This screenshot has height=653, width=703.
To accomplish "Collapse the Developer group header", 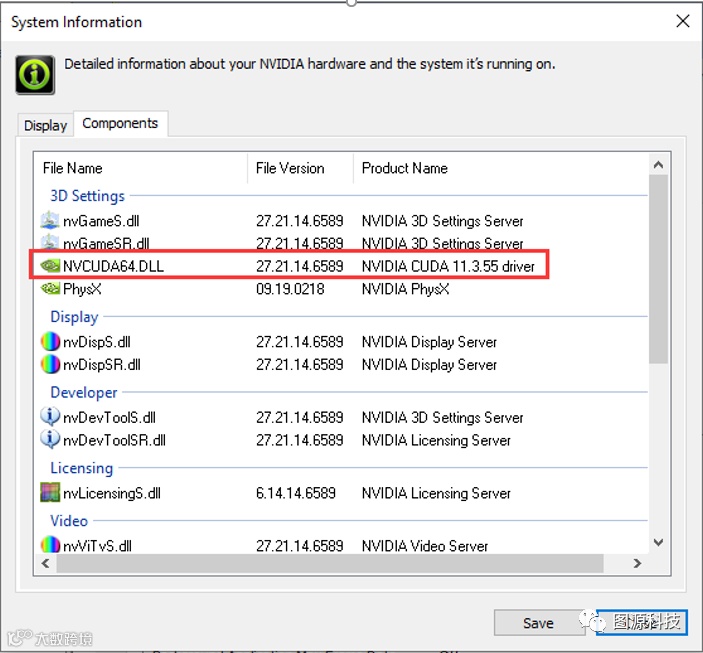I will (x=84, y=392).
